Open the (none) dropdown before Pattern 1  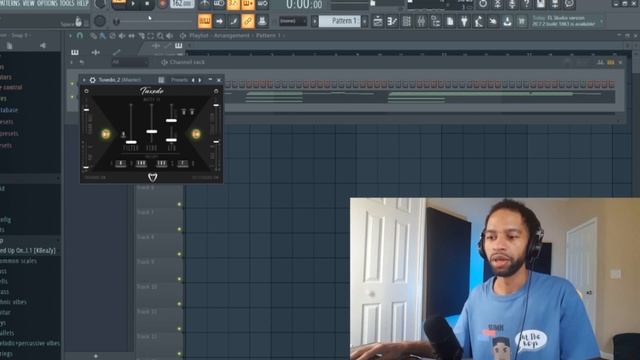(x=293, y=21)
